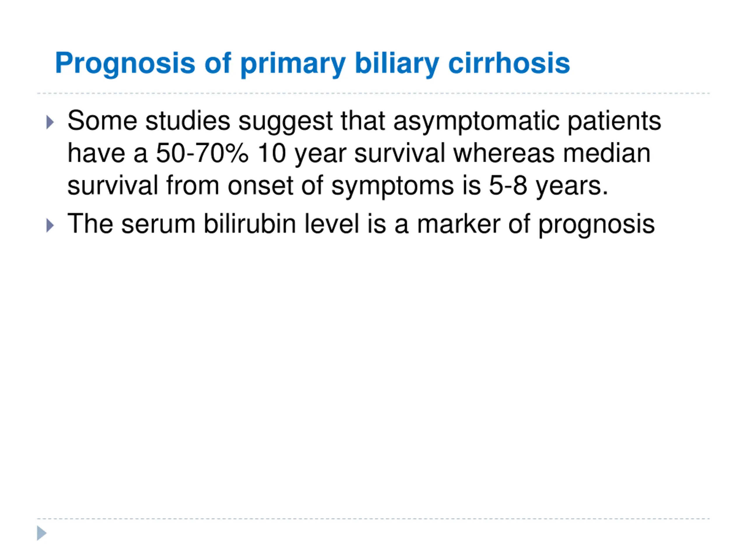Select the slide title 'Prognosis of primary biliary cirrhosis'
The width and height of the screenshot is (747, 560).
(x=313, y=64)
